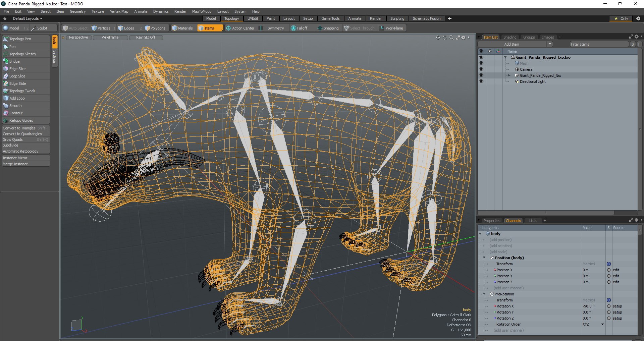Select the Position Y edit radio

pyautogui.click(x=609, y=276)
